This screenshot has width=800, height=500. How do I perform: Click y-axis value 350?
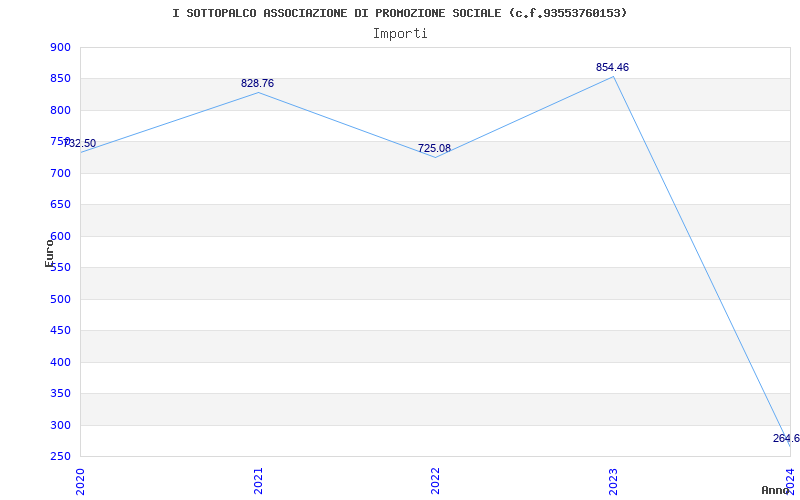click(61, 393)
